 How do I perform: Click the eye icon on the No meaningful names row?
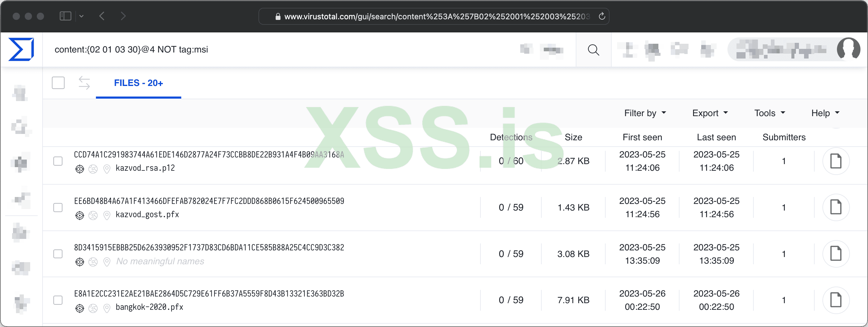(x=80, y=262)
